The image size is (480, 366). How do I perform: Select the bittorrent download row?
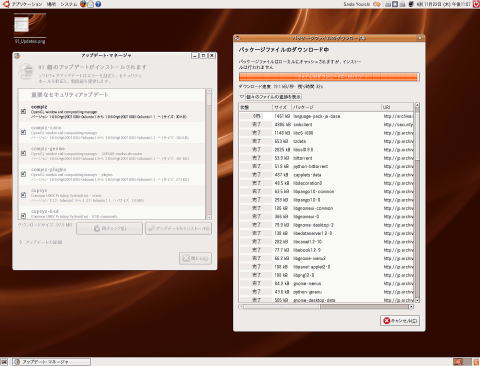pos(326,158)
